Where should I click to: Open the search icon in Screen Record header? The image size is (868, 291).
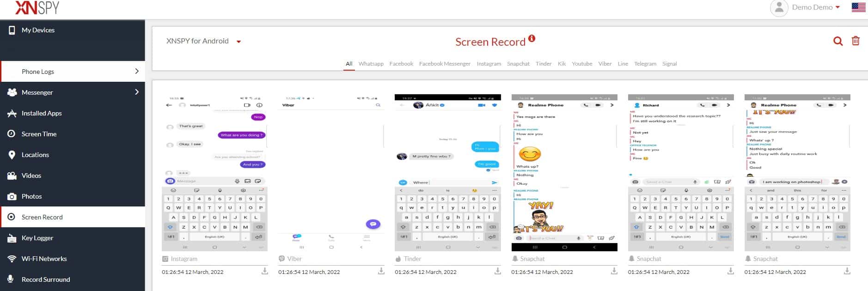(x=837, y=41)
